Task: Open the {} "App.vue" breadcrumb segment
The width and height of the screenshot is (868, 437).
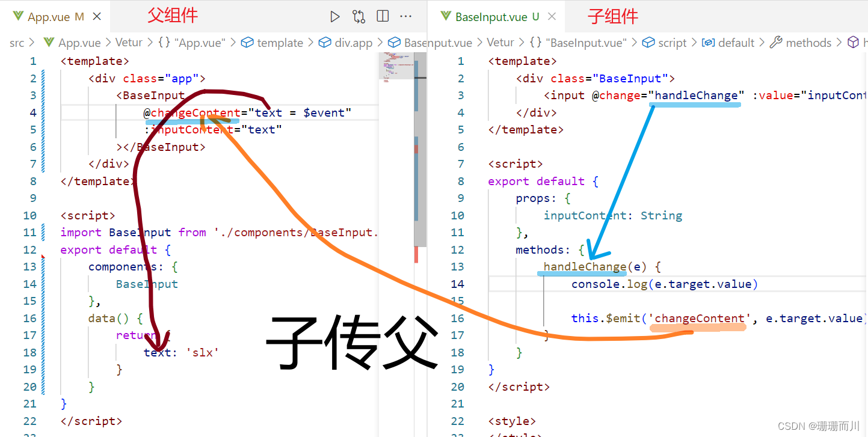Action: pyautogui.click(x=191, y=43)
